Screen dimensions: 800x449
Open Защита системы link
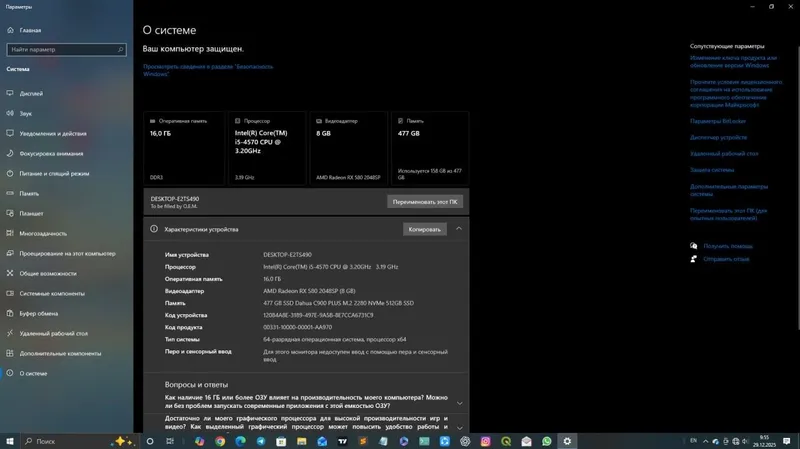pyautogui.click(x=712, y=170)
